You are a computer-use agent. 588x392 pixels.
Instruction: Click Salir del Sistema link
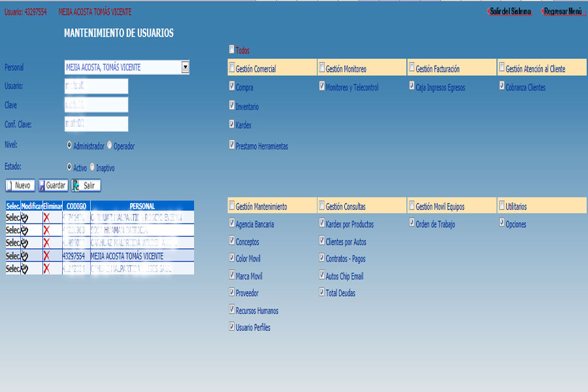pyautogui.click(x=510, y=12)
